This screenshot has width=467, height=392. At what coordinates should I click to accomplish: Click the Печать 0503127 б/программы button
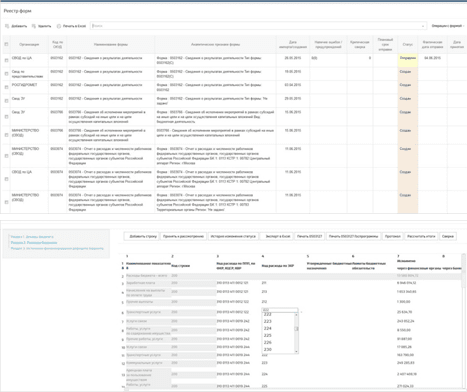353,236
